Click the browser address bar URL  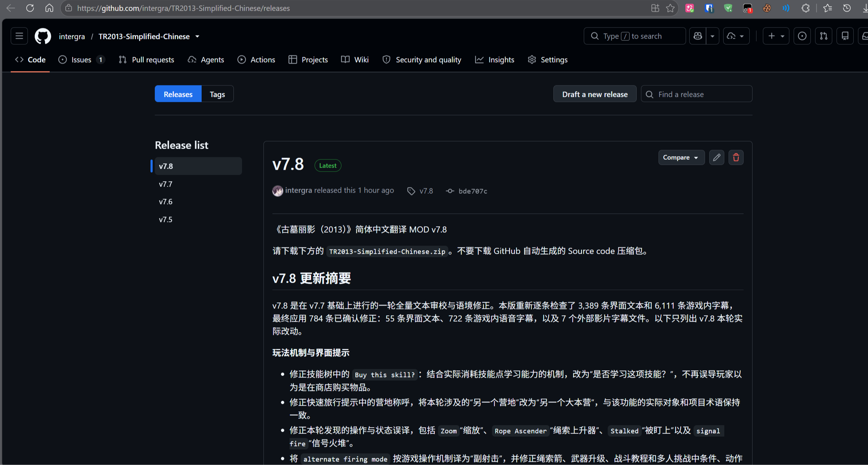click(x=183, y=8)
